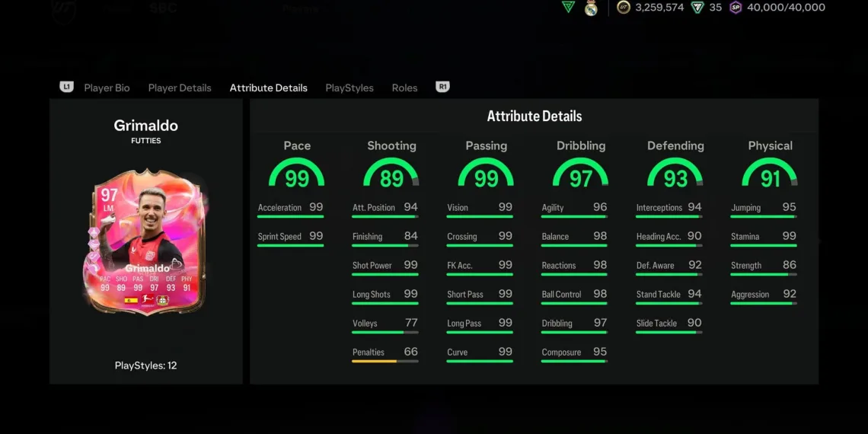Click the purple SP season points icon
Image resolution: width=868 pixels, height=434 pixels.
click(x=736, y=8)
